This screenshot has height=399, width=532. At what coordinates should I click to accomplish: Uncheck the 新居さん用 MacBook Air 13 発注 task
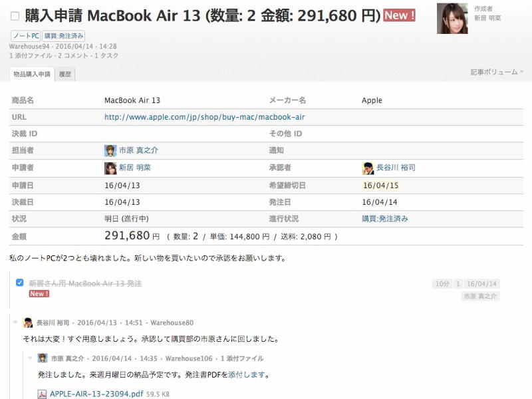click(20, 283)
